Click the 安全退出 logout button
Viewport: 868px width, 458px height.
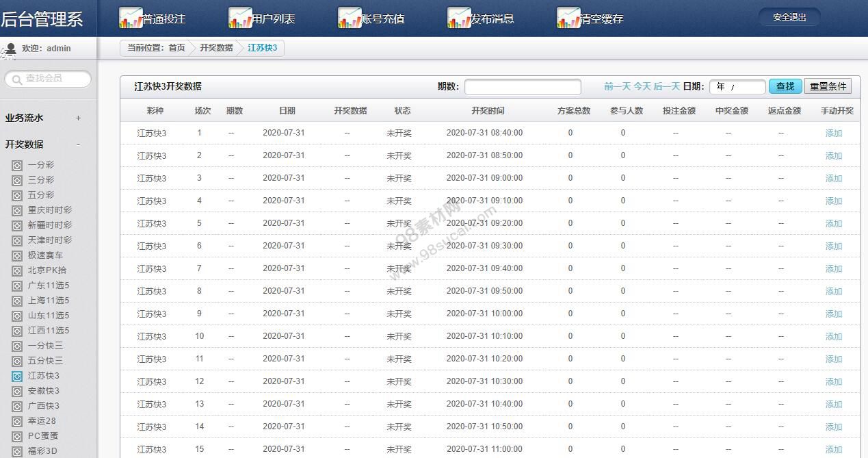click(x=789, y=17)
